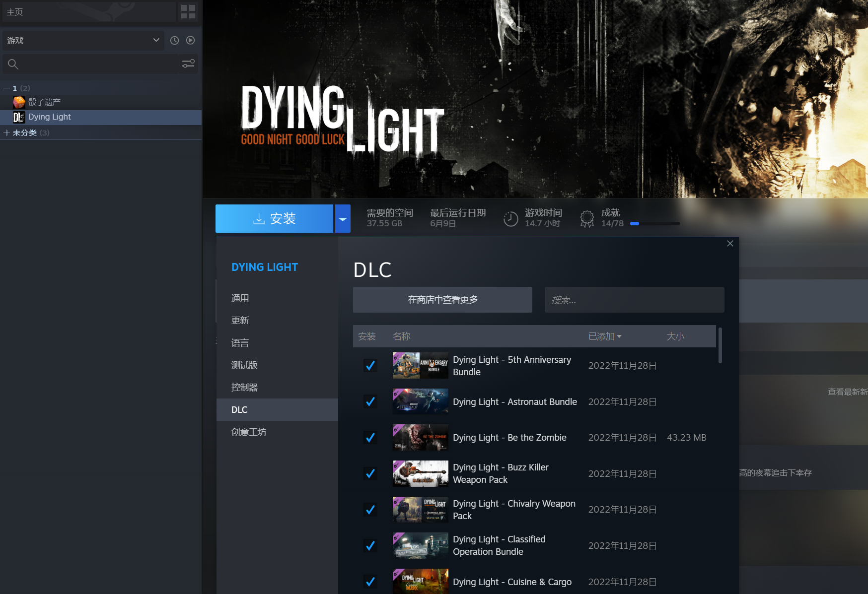Uncheck Astronaut Bundle install checkbox
Screen dimensions: 868x594
[x=370, y=401]
